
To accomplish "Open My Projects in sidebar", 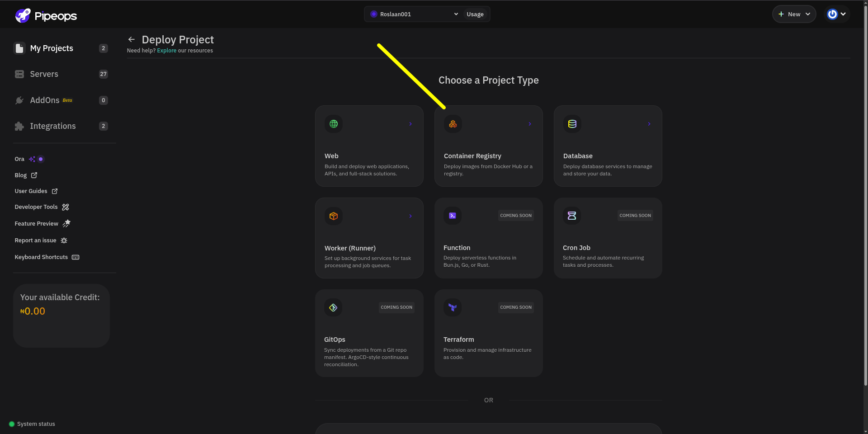I will (x=61, y=48).
